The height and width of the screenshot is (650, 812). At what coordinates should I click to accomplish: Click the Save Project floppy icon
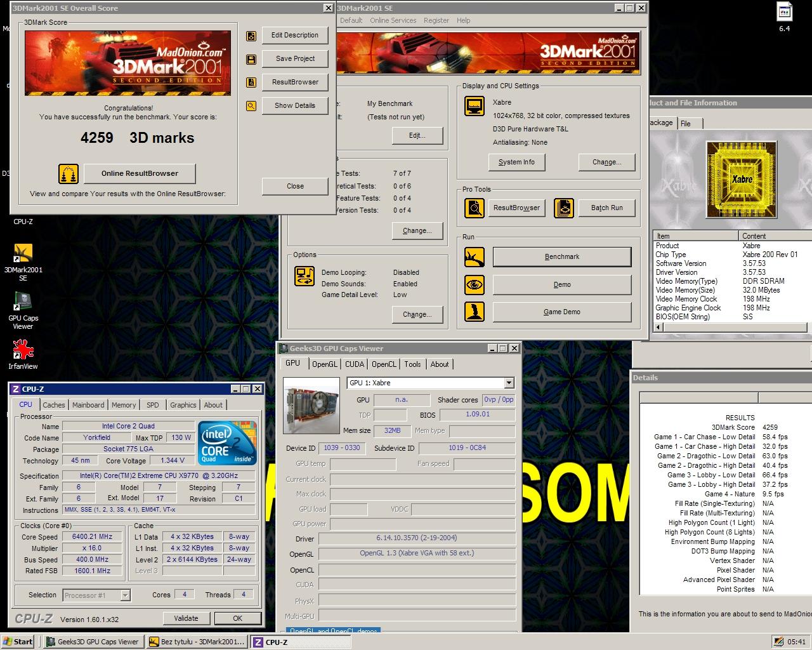point(251,59)
